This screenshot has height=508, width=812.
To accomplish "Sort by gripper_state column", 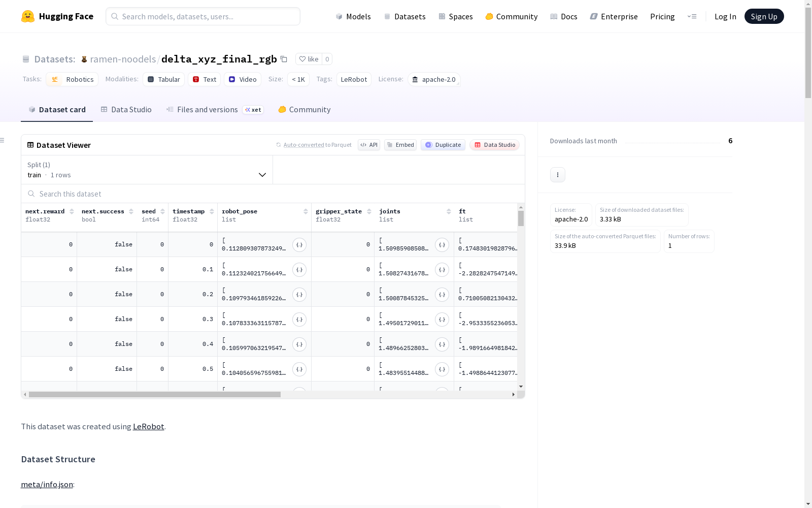I will [x=369, y=211].
